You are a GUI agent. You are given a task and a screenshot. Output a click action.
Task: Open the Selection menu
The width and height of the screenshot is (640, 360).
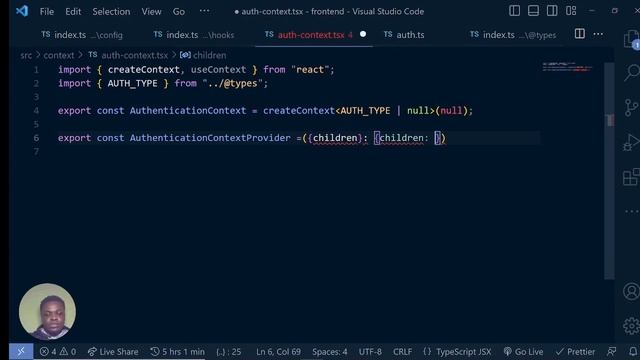[111, 11]
